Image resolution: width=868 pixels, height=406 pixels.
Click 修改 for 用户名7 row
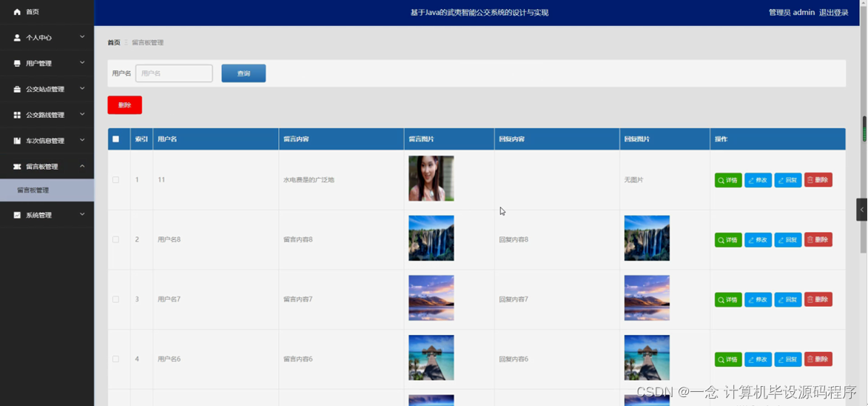[758, 299]
